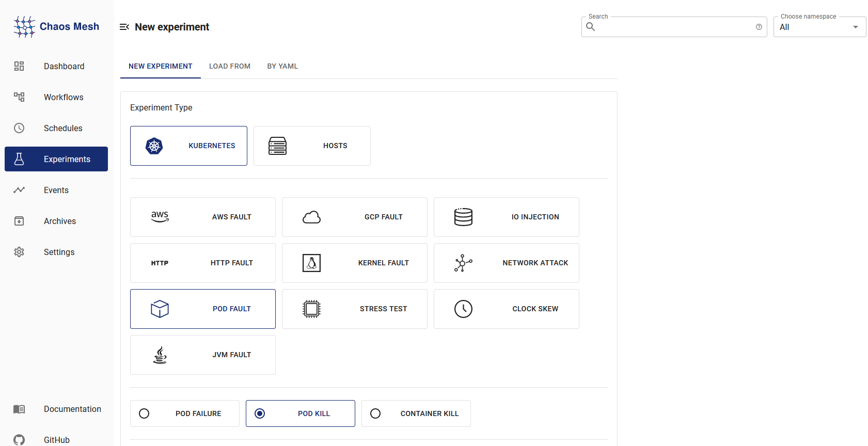Viewport: 868px width, 446px height.
Task: Choose the Hosts experiment type
Action: (312, 146)
